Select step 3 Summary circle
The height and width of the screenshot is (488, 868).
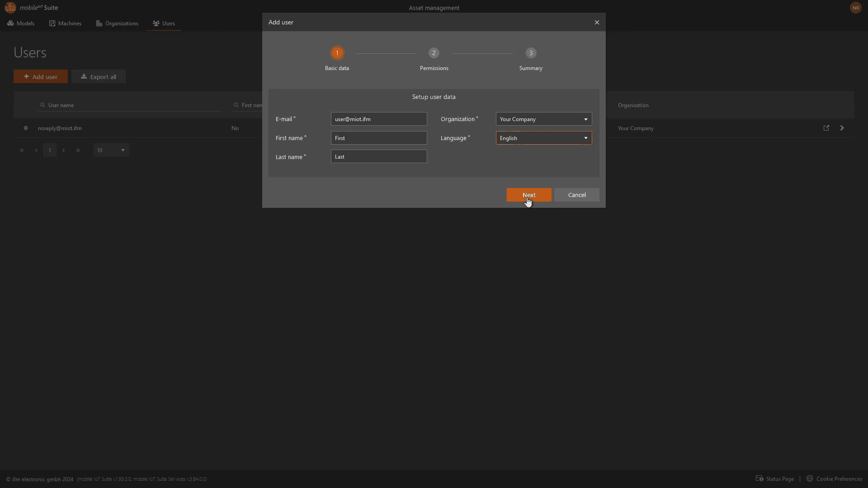click(531, 53)
